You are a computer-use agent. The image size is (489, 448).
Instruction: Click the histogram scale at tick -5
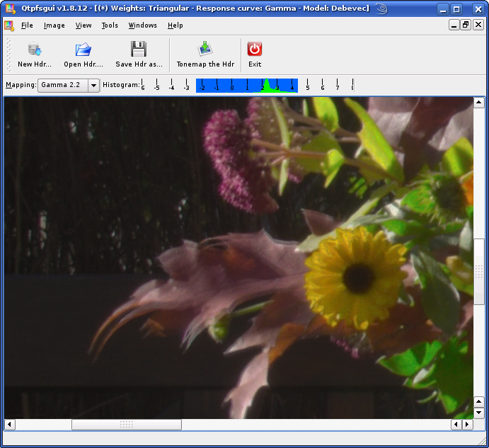click(x=156, y=86)
